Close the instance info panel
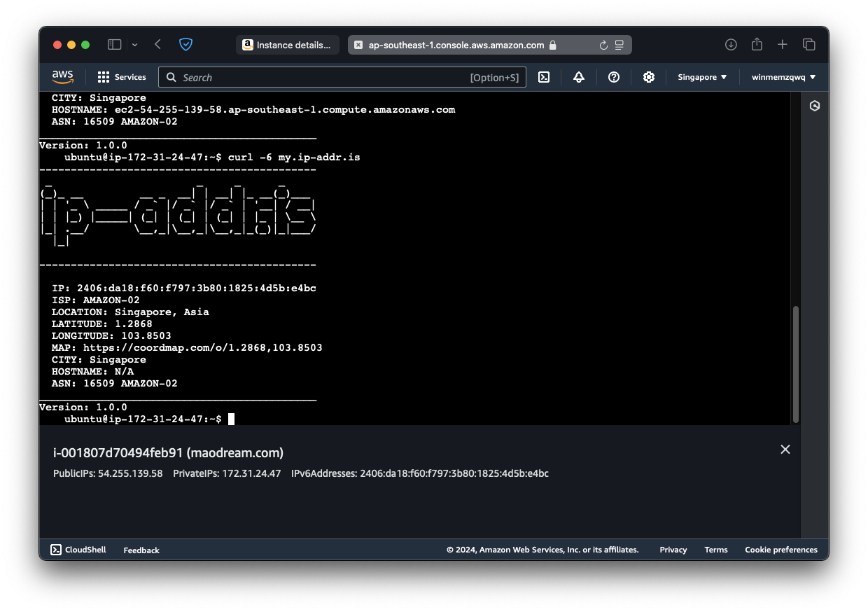868x612 pixels. [785, 450]
